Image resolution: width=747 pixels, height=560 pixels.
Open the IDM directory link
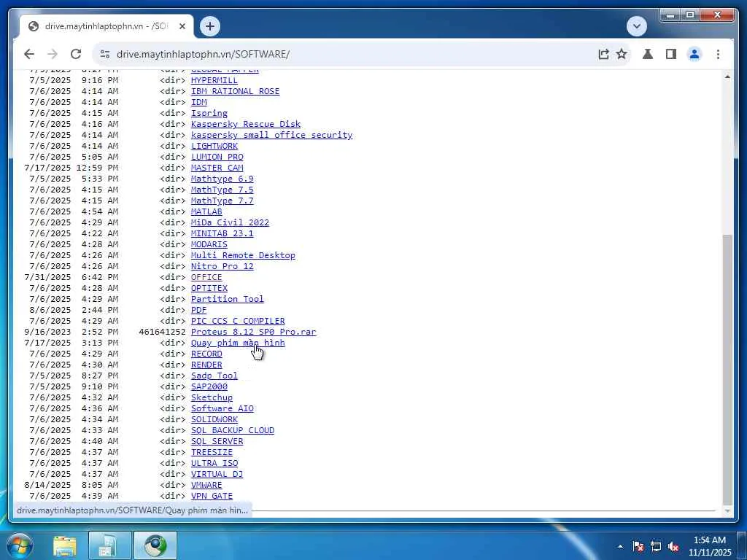click(x=198, y=102)
